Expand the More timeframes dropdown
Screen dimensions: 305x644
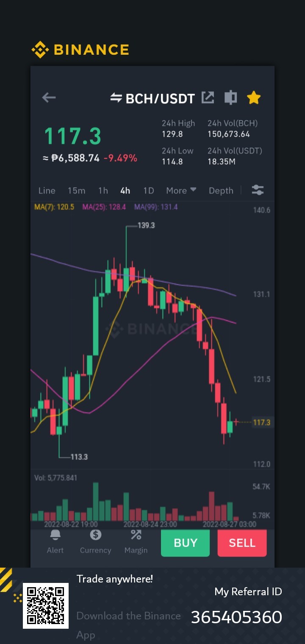tap(181, 190)
